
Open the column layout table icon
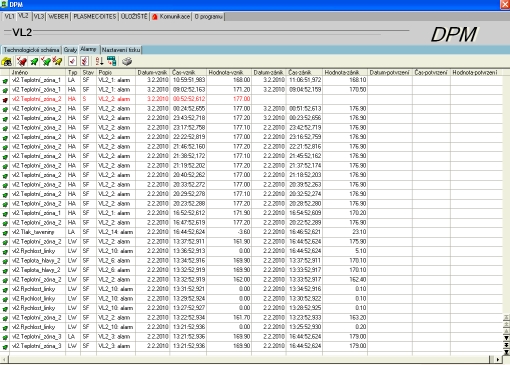[111, 61]
